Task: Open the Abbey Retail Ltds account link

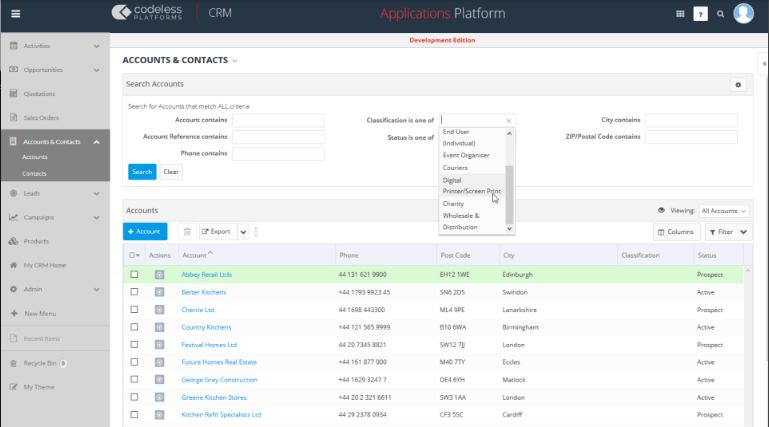Action: point(206,275)
